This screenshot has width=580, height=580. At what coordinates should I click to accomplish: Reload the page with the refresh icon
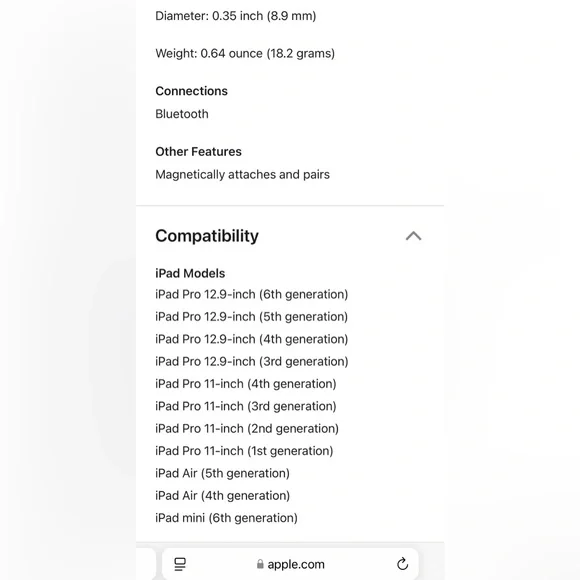coord(402,564)
